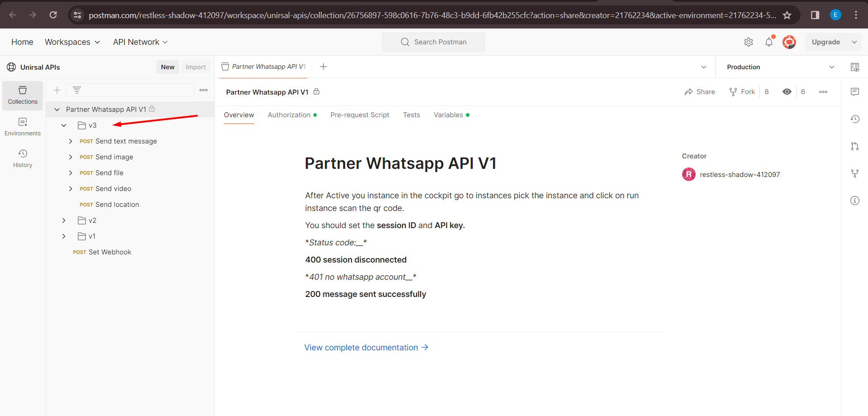This screenshot has height=416, width=868.
Task: Click the Unirsal APIs workspace name
Action: 40,67
